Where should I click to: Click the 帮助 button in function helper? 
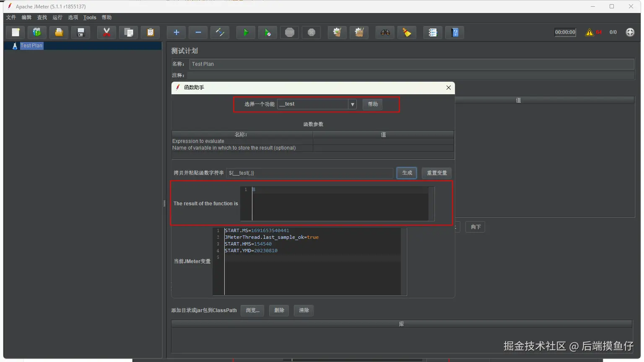click(373, 104)
